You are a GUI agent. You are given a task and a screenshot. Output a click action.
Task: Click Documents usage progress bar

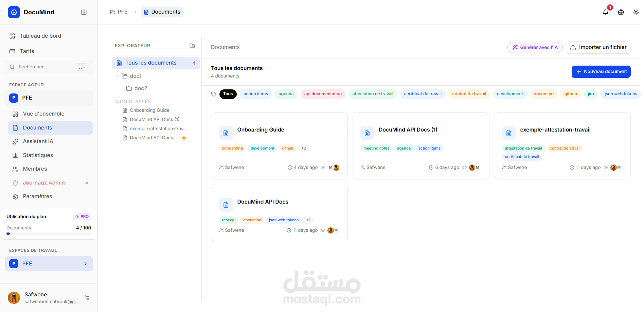(x=49, y=234)
